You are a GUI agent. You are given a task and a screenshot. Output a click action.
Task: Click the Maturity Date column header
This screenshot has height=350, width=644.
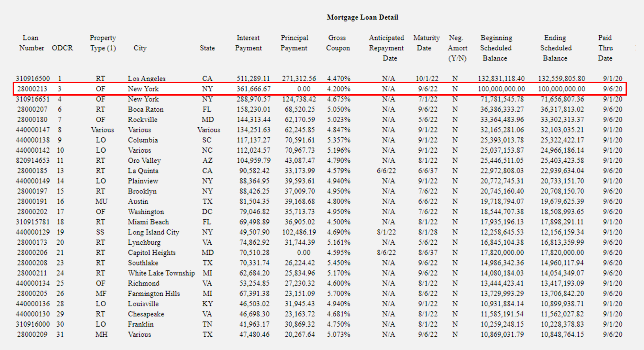(x=426, y=43)
